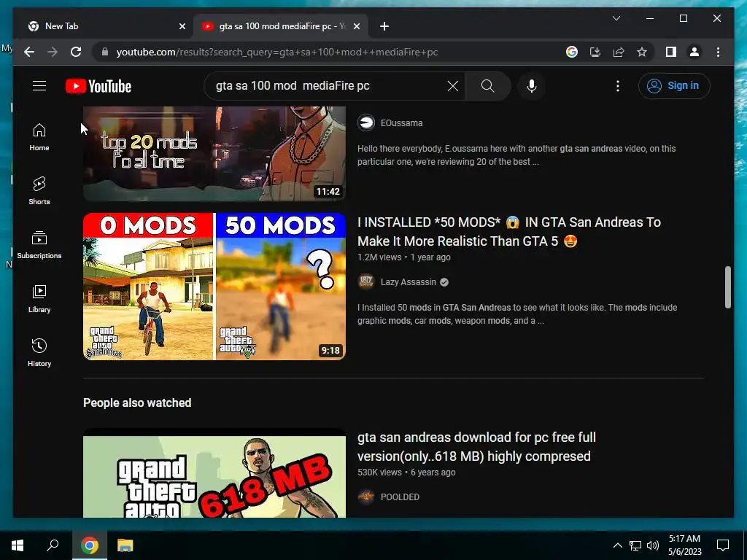Toggle the Chrome side panel
The image size is (747, 560).
pos(671,52)
